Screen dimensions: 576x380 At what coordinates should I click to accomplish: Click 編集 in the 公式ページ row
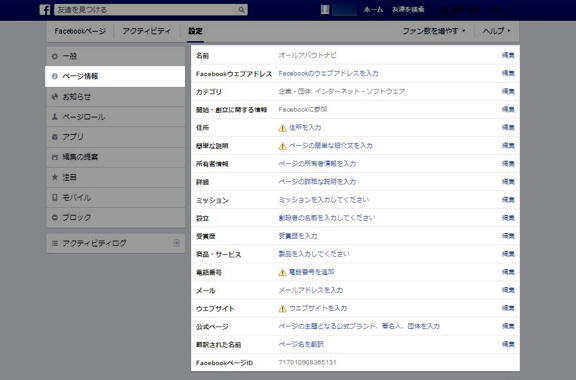click(508, 326)
